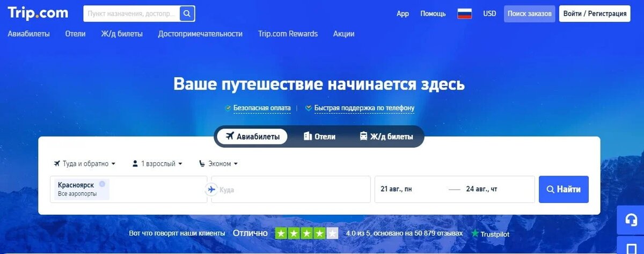Click the Поиск заказов button
Screen dimensions: 644x254
pyautogui.click(x=530, y=13)
